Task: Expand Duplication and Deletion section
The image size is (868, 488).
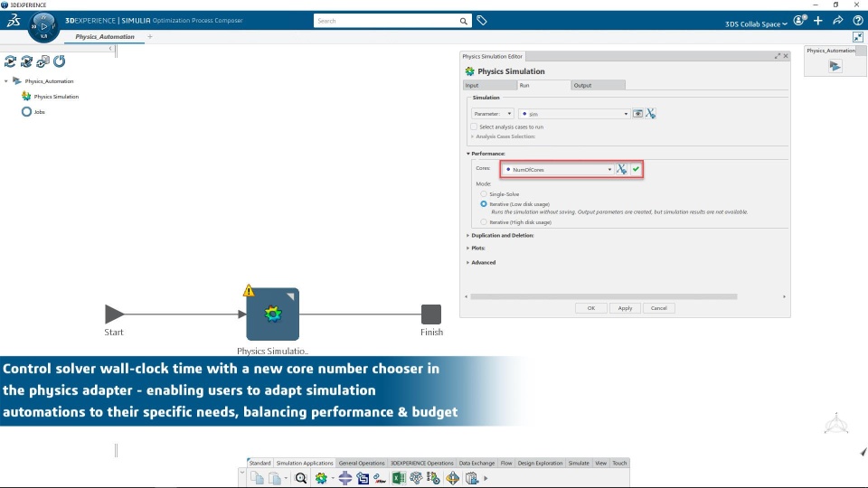Action: coord(467,236)
